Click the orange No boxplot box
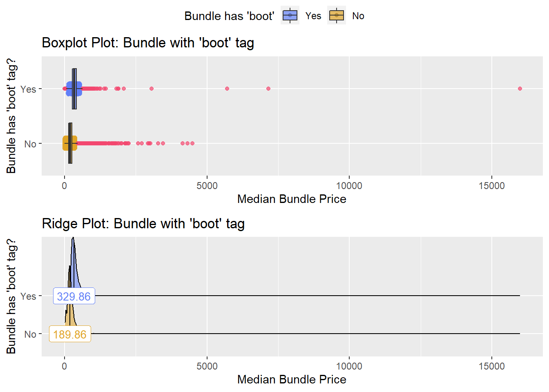The image size is (549, 392). 70,143
